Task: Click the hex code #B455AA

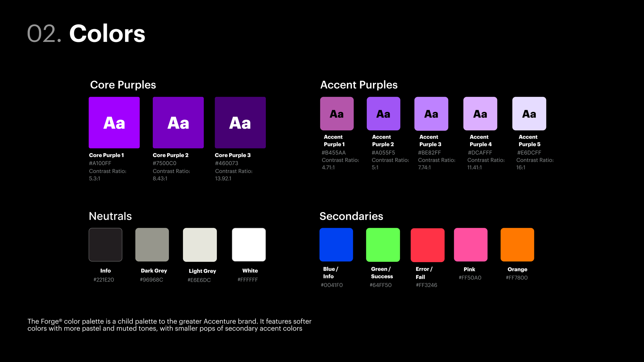Action: pyautogui.click(x=334, y=153)
